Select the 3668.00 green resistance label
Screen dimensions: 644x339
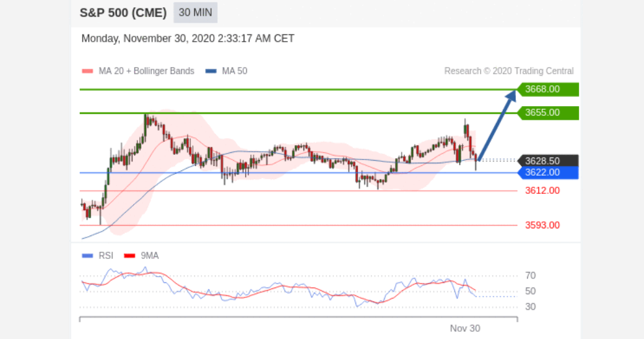click(x=548, y=89)
